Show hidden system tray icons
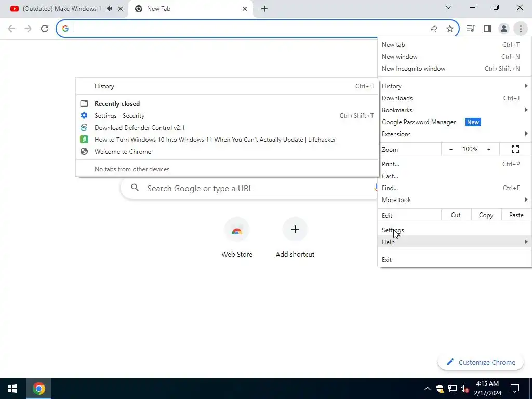This screenshot has width=532, height=399. [x=427, y=389]
